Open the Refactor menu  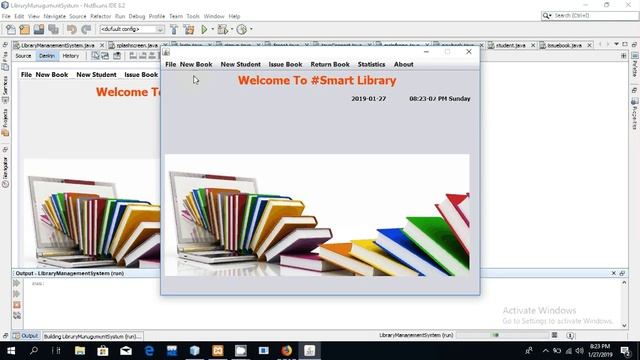tap(100, 16)
